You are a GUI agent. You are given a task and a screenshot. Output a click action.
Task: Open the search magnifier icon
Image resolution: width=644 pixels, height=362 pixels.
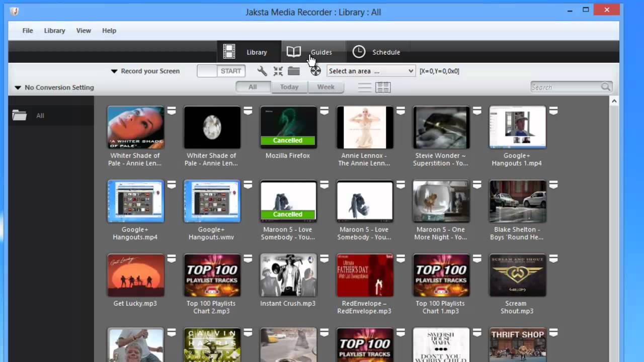[x=605, y=86]
